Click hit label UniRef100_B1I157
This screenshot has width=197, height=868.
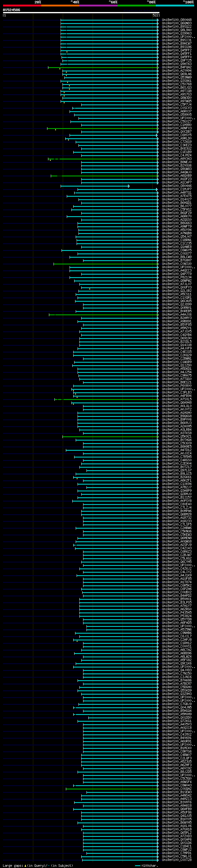[x=177, y=497]
